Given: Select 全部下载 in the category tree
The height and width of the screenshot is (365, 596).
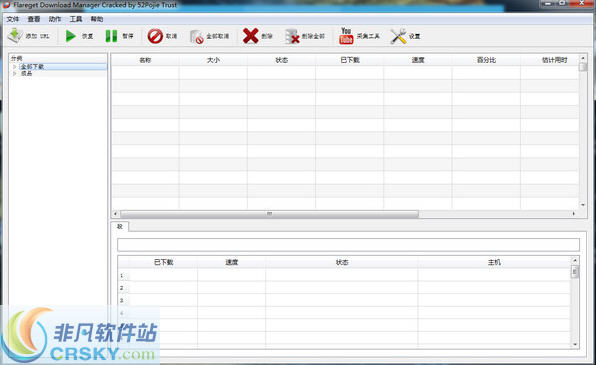Looking at the screenshot, I should 32,67.
